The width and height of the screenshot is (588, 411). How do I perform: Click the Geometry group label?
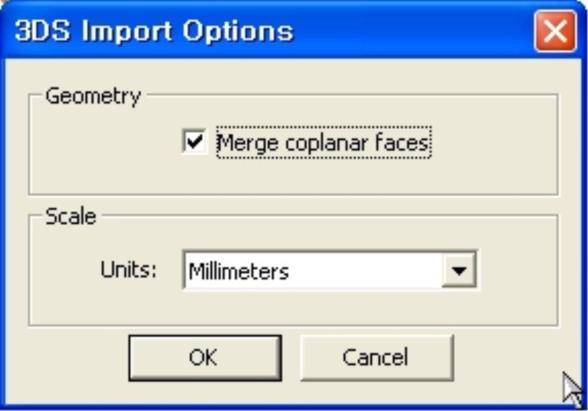tap(93, 96)
